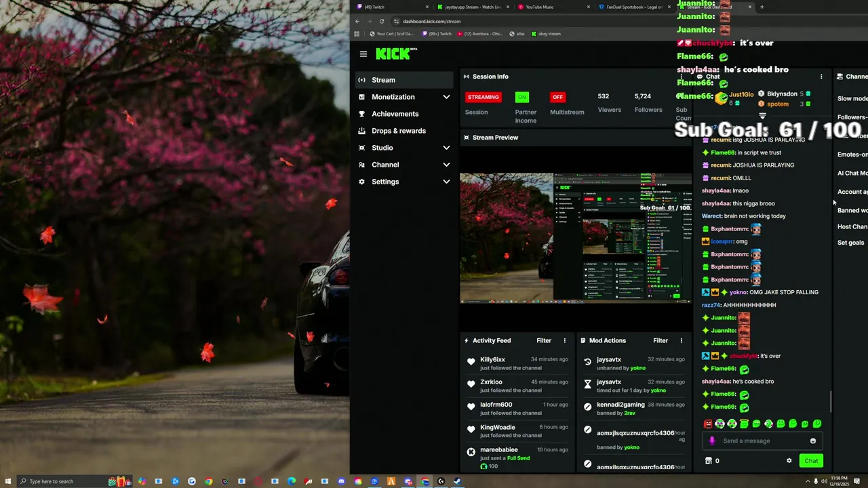
Task: Click the dashboard.kick.com/stream address bar
Action: click(431, 21)
